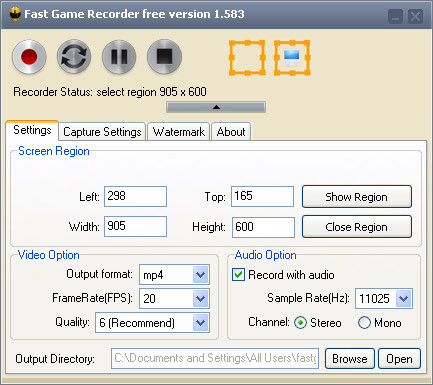
Task: Toggle the Record with audio checkbox
Action: point(238,275)
